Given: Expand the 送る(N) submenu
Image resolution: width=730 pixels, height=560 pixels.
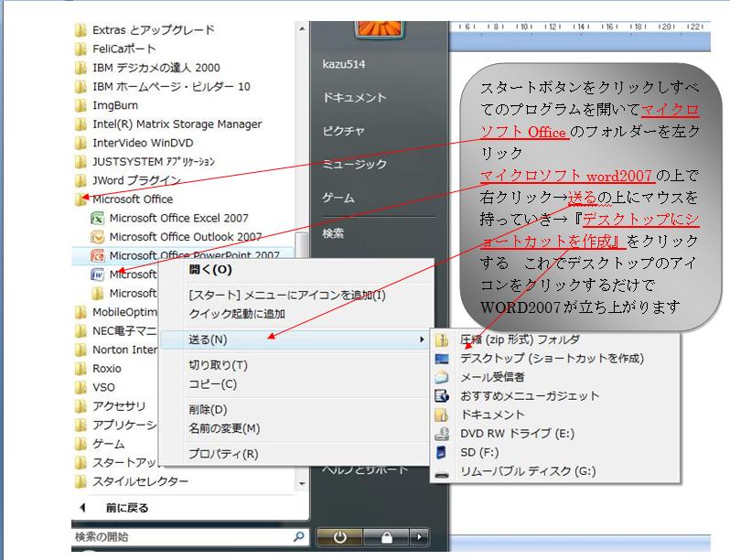Looking at the screenshot, I should [294, 339].
